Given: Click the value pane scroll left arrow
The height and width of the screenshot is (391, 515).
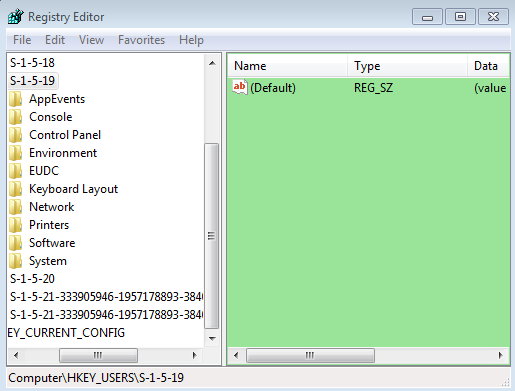Looking at the screenshot, I should (x=236, y=355).
